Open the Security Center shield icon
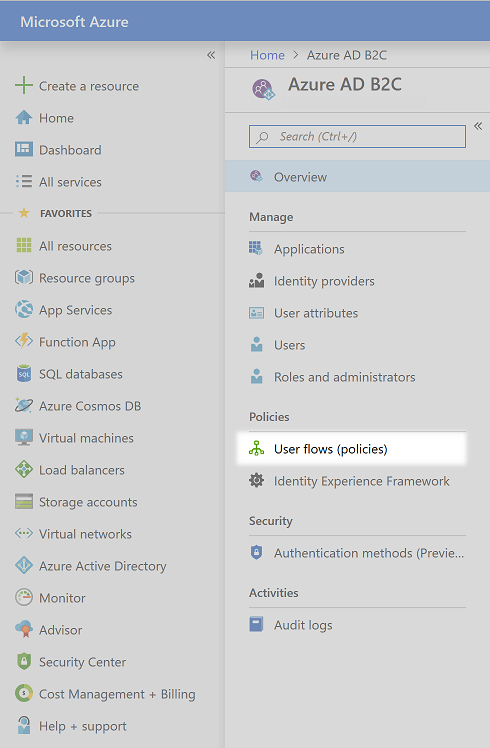Viewport: 490px width, 748px height. click(x=23, y=662)
